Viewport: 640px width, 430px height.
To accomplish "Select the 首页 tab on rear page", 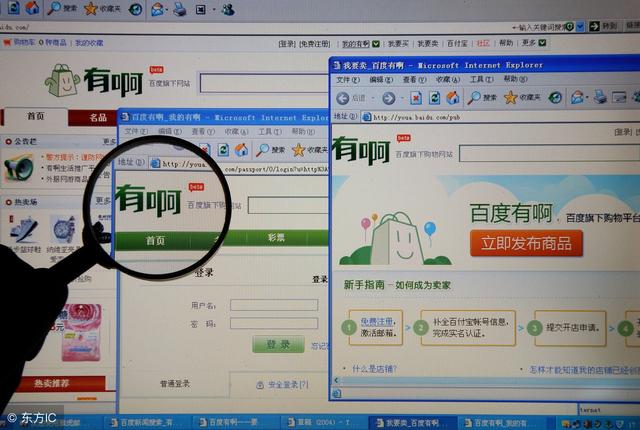I will pos(36,117).
